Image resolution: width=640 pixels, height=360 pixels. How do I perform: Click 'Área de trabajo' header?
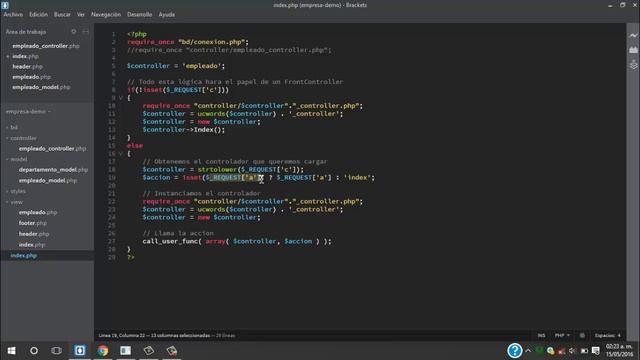coord(26,32)
